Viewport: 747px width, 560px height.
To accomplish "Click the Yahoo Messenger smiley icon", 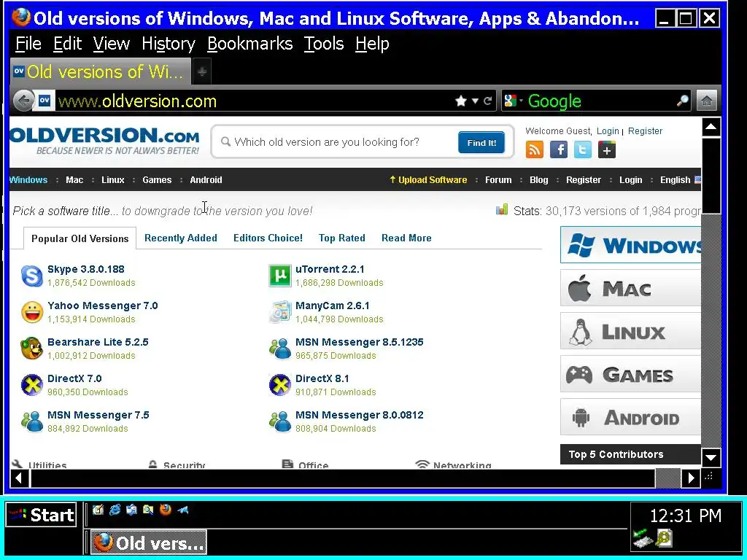I will point(32,312).
